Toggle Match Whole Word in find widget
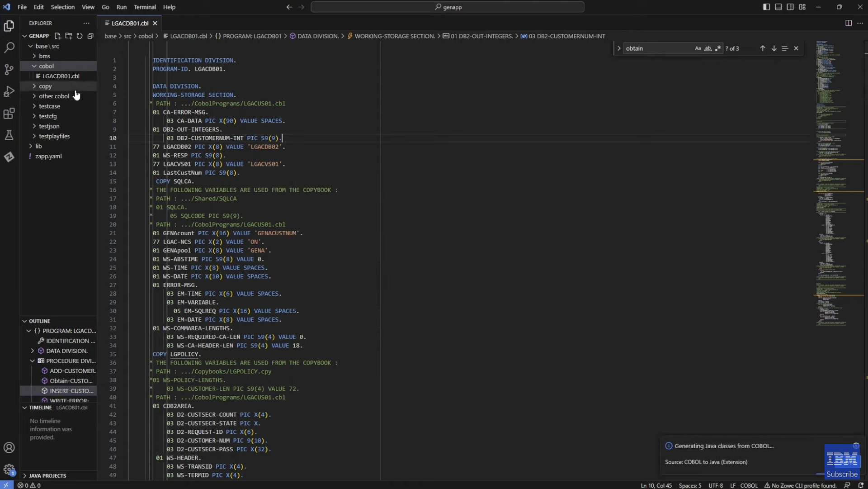Viewport: 868px width, 489px height. tap(708, 48)
